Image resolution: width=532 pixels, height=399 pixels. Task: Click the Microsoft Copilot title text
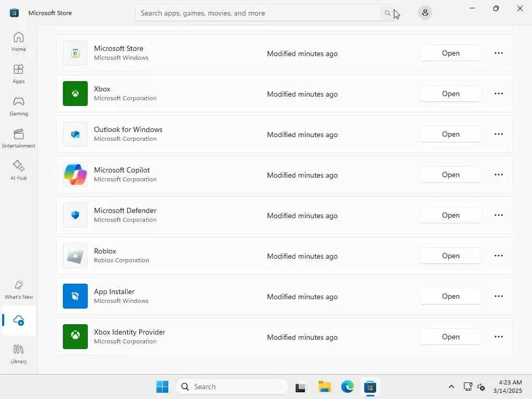click(x=122, y=170)
